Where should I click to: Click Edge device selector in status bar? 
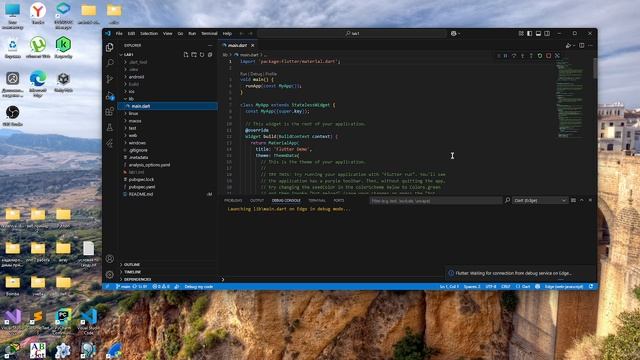tap(564, 287)
